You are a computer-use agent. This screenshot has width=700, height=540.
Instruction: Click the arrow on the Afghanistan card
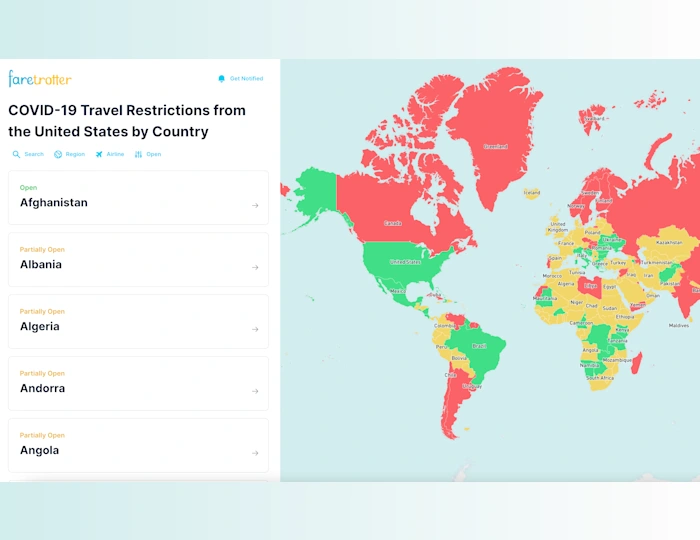[255, 205]
